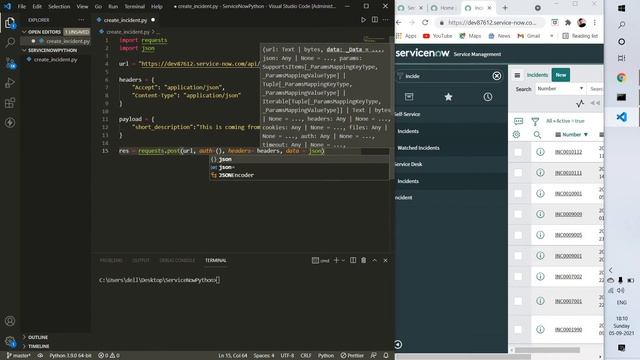The height and width of the screenshot is (360, 640).
Task: Open the Explorer view in VS Code
Action: coord(10,23)
